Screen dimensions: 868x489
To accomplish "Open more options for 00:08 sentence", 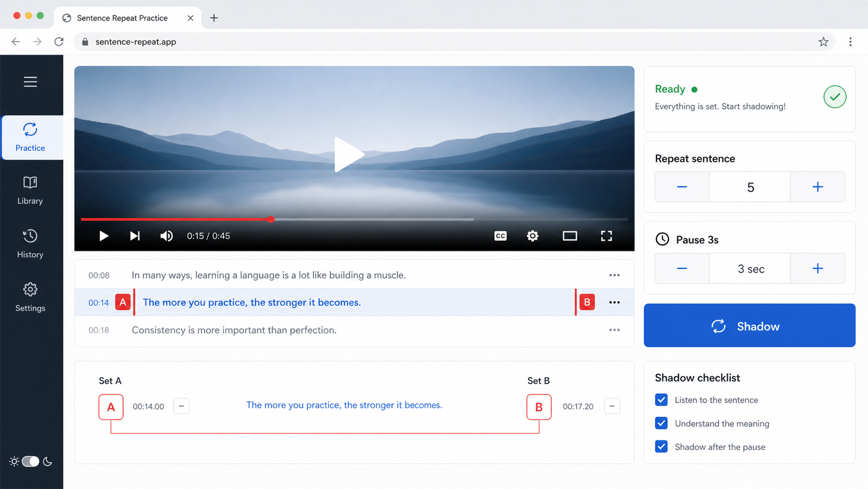I will 614,275.
